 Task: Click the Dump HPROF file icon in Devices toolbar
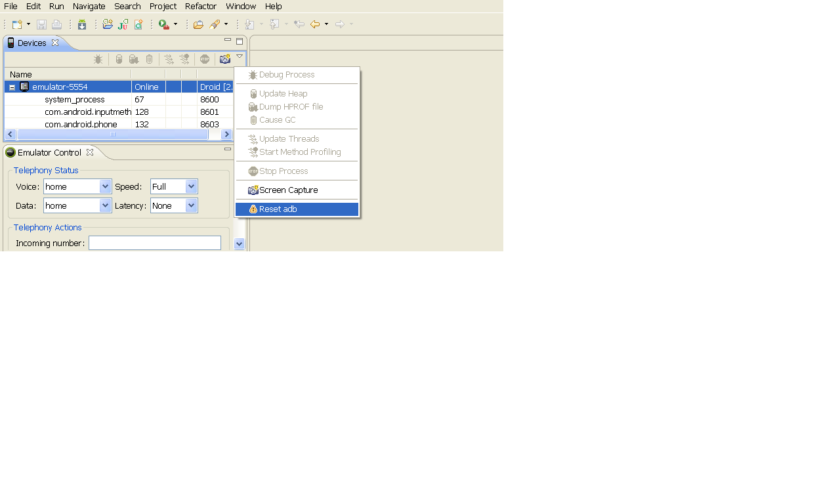[134, 59]
